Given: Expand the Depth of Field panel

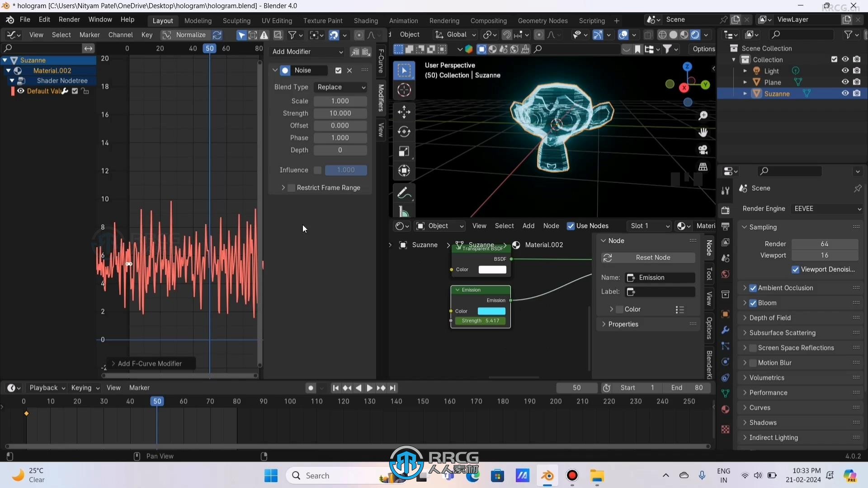Looking at the screenshot, I should point(770,318).
